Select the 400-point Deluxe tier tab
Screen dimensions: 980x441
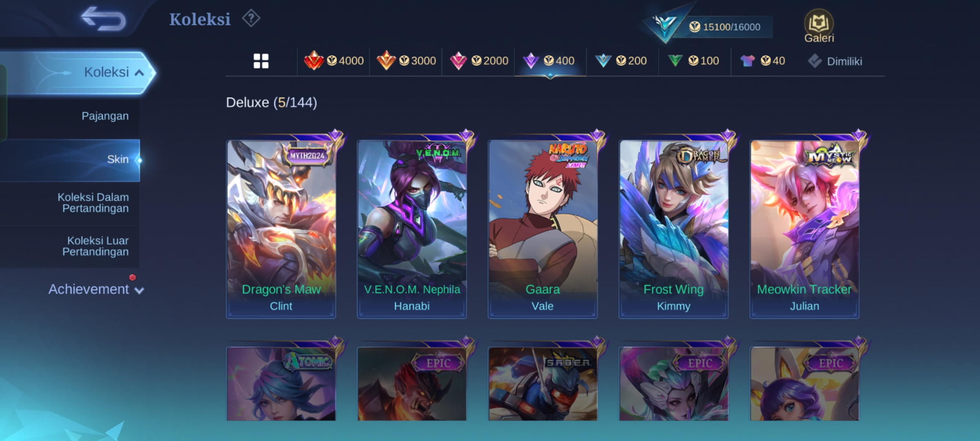point(550,61)
